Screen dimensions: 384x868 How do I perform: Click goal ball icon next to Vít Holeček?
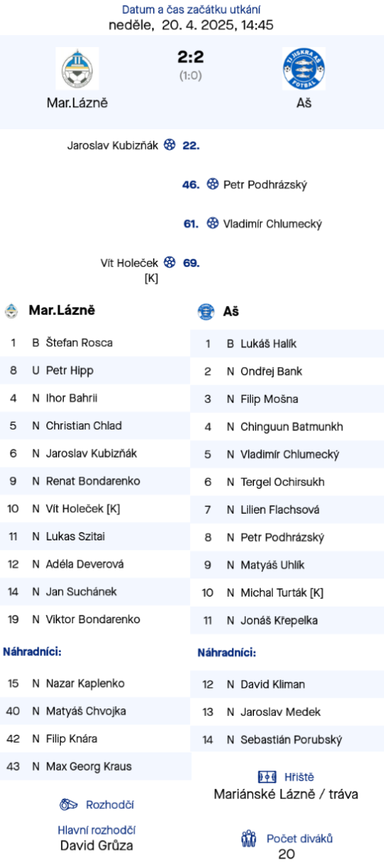coord(170,262)
